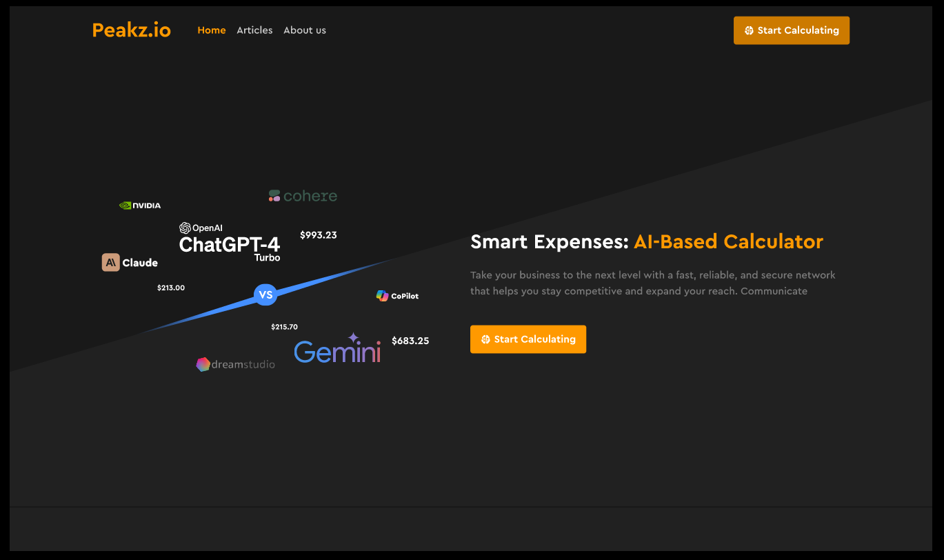Screen dimensions: 944x560
Task: Click the CoPilot logo
Action: tap(397, 296)
